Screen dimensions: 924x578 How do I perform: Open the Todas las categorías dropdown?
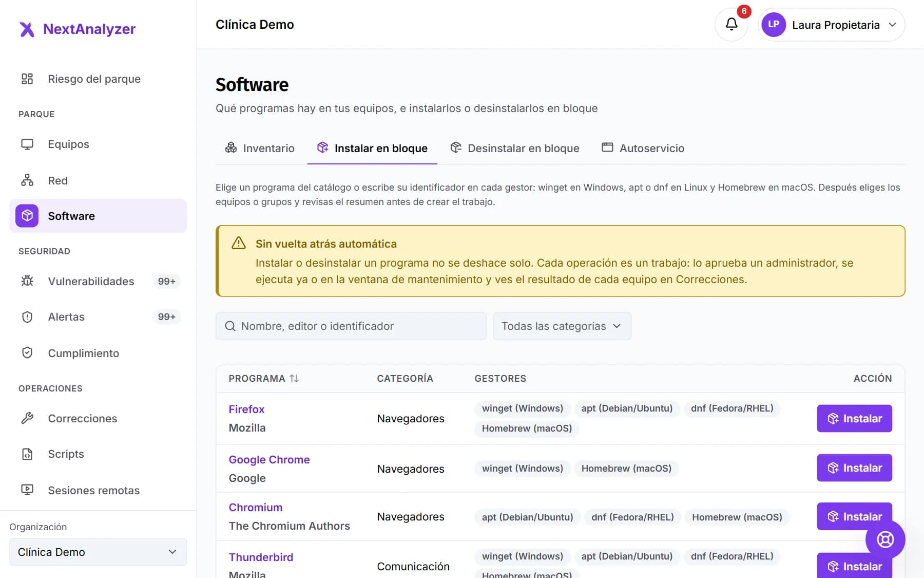[x=562, y=326]
